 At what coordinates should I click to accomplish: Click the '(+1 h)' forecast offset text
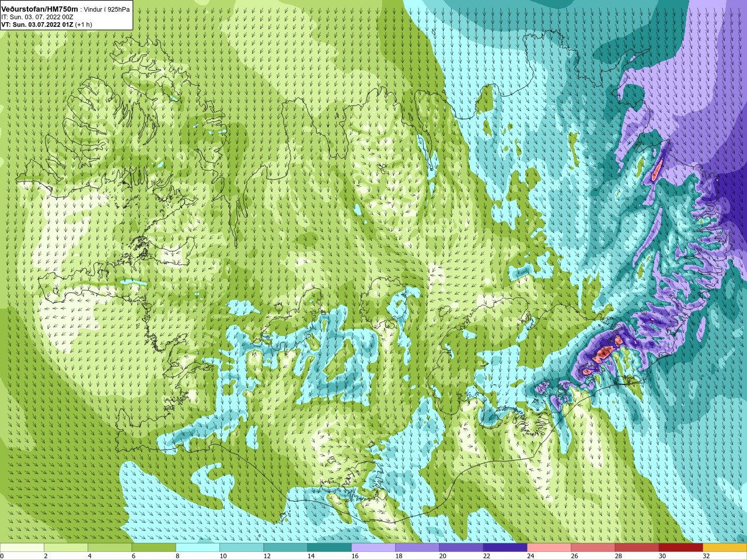coord(83,24)
